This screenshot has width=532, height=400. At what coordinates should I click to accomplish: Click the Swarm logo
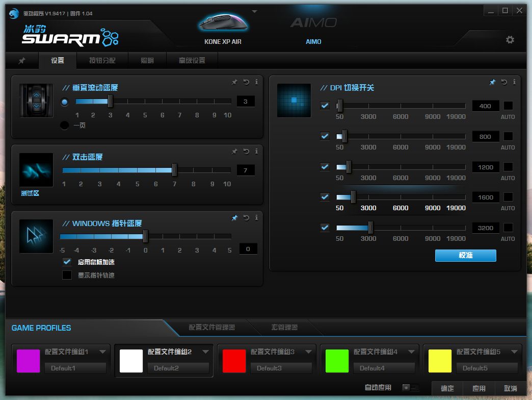tap(70, 35)
